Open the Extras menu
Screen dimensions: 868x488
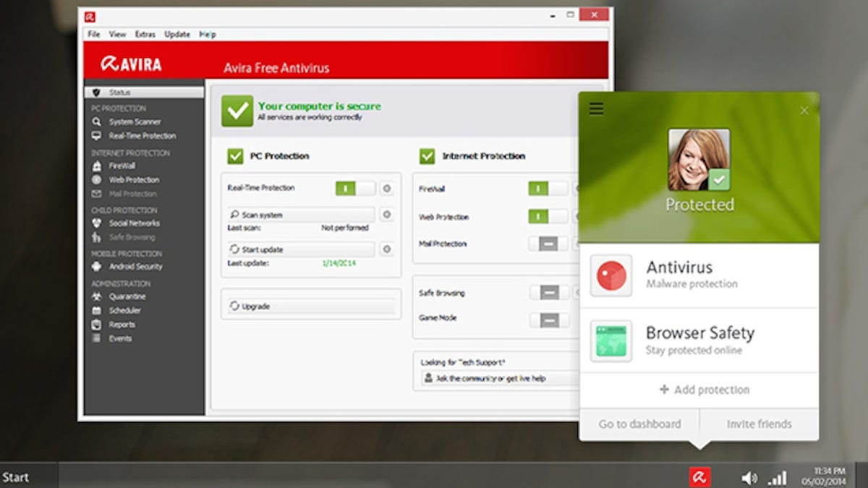click(145, 34)
